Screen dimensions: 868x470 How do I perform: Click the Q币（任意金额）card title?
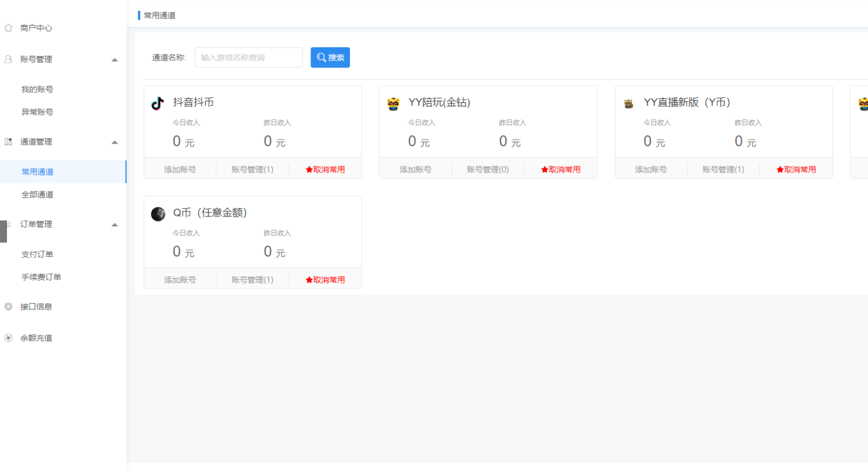210,213
